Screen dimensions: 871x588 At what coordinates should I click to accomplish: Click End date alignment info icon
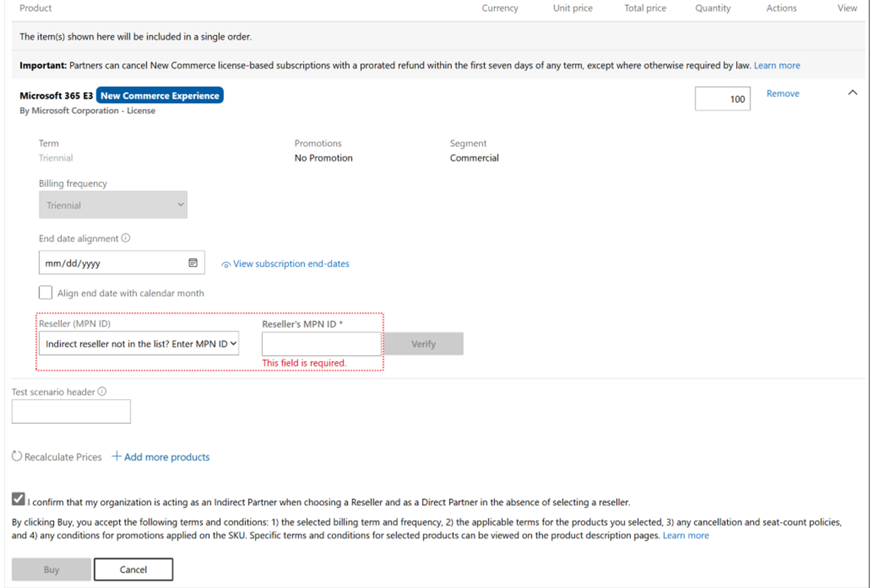[x=126, y=238]
